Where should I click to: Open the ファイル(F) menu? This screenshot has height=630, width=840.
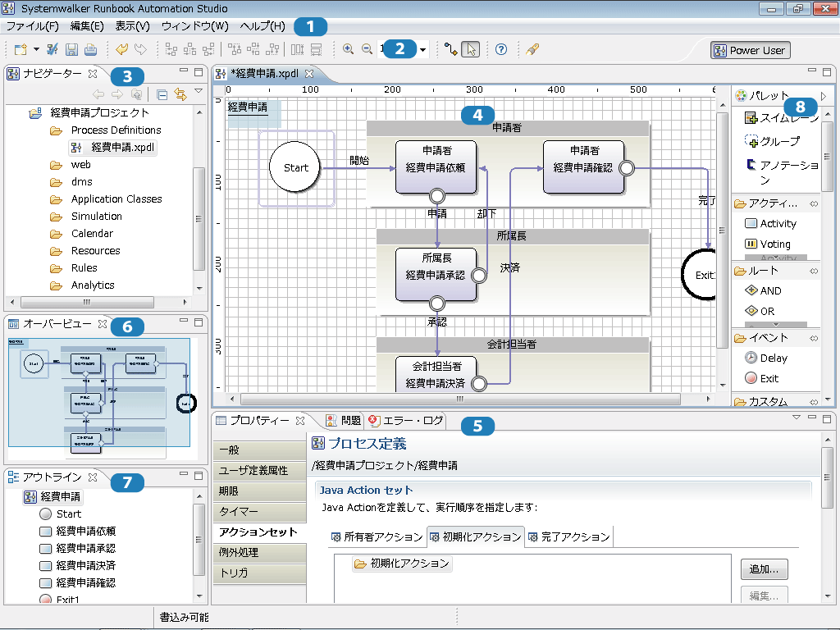pos(32,26)
